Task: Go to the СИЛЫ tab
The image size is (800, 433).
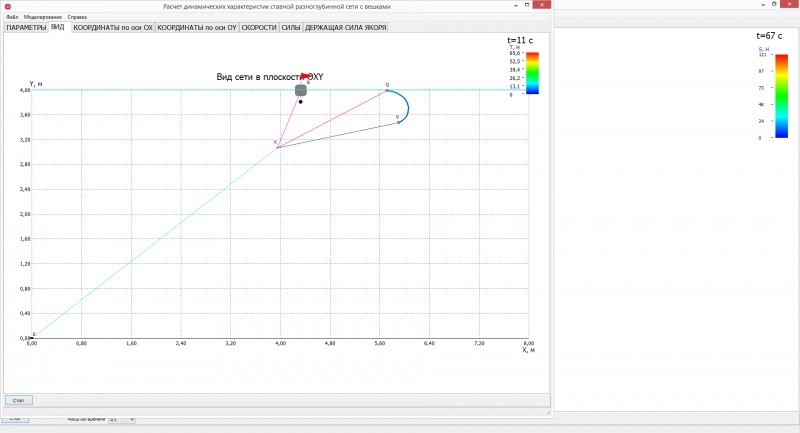Action: click(291, 28)
